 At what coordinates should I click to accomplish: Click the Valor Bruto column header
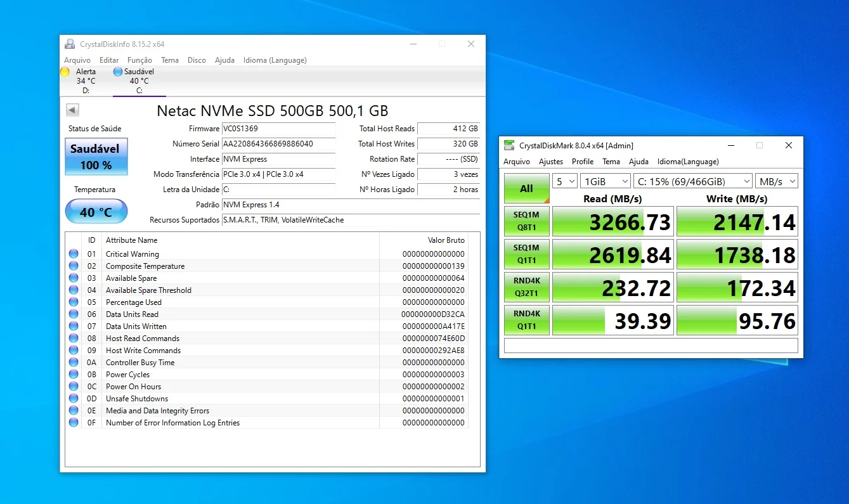coord(424,240)
